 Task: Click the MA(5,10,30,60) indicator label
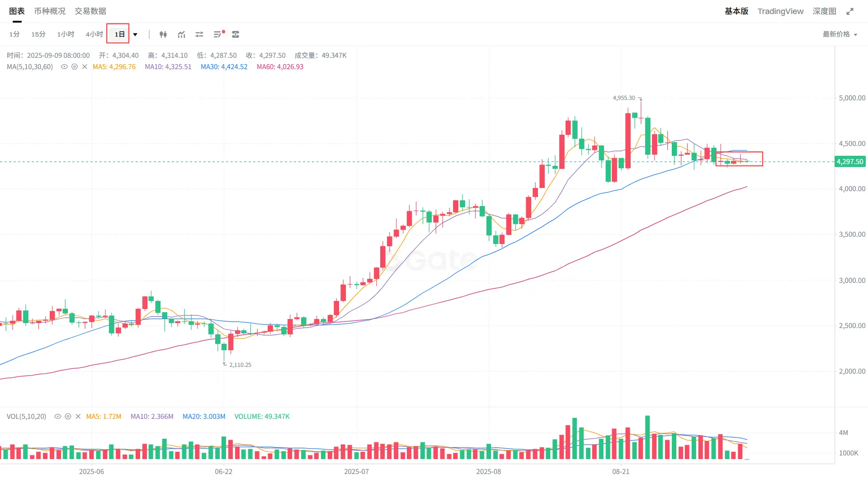[x=30, y=67]
